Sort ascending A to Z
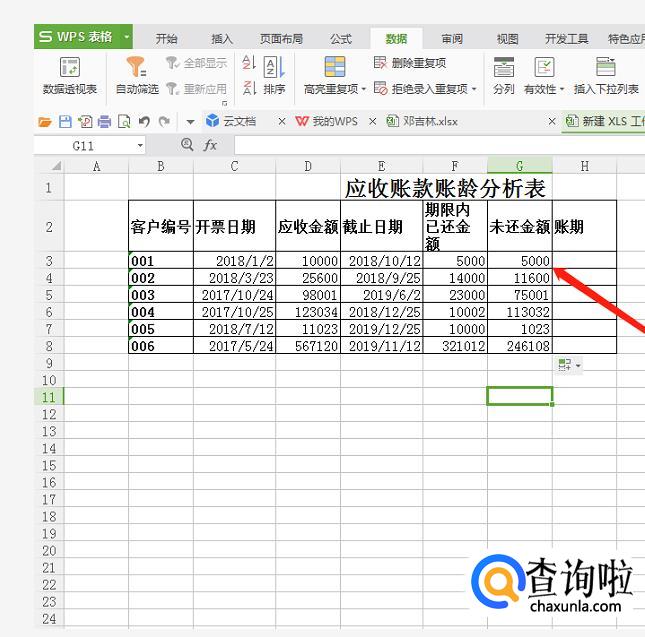 click(249, 63)
